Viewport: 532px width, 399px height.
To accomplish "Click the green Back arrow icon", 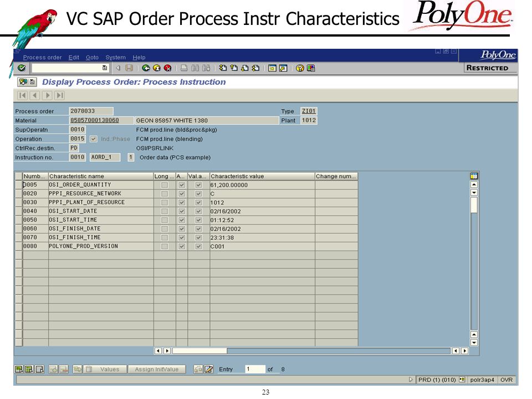I will pos(146,68).
